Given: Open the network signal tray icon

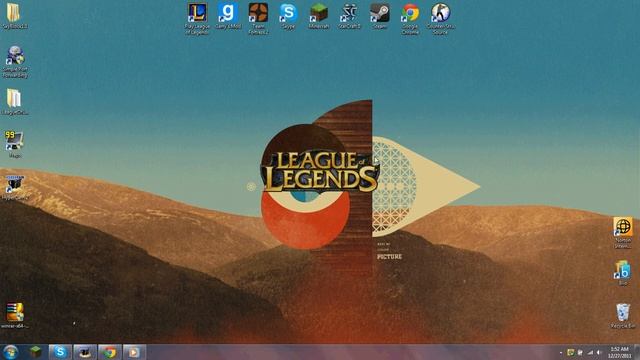Looking at the screenshot, I should tap(590, 352).
